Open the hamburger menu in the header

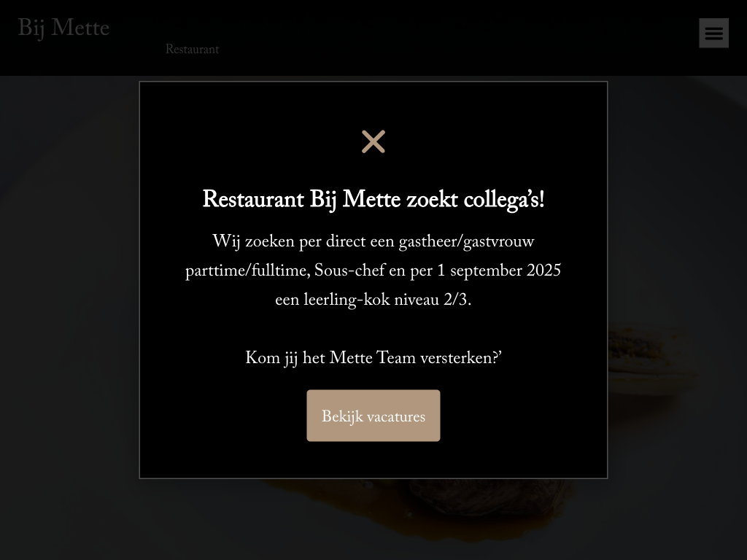[x=713, y=33]
